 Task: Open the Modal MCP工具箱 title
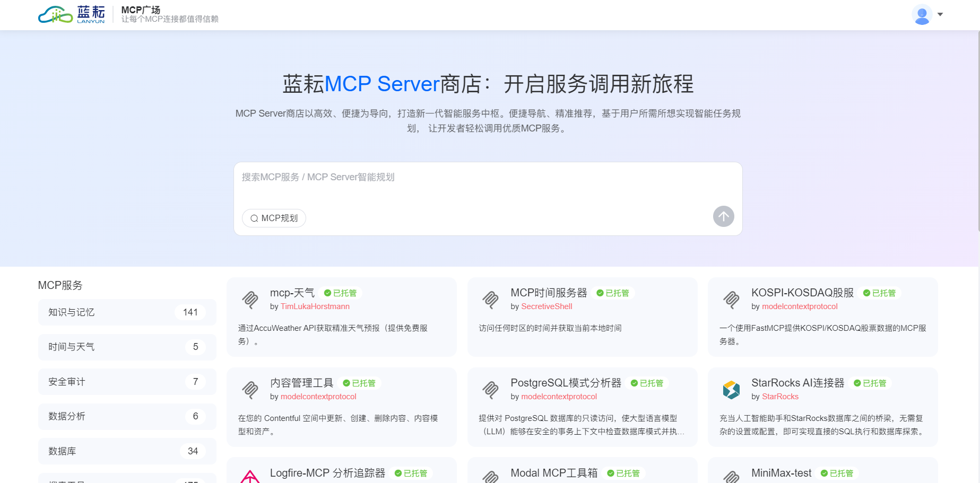click(x=554, y=473)
